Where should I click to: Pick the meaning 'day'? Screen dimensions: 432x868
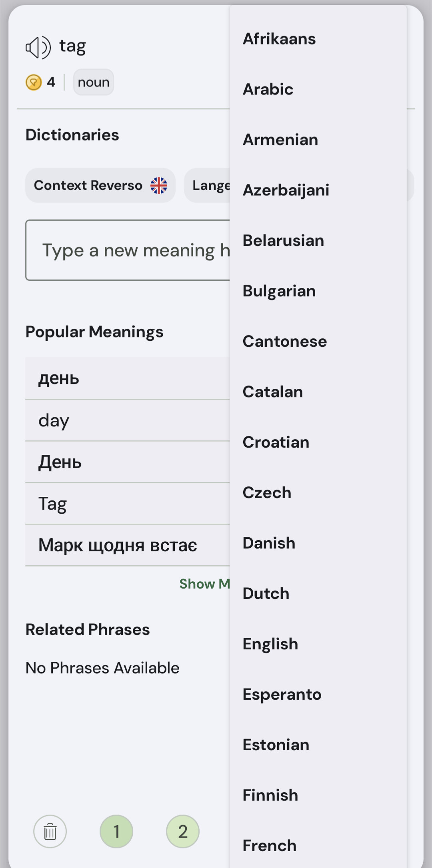click(128, 420)
